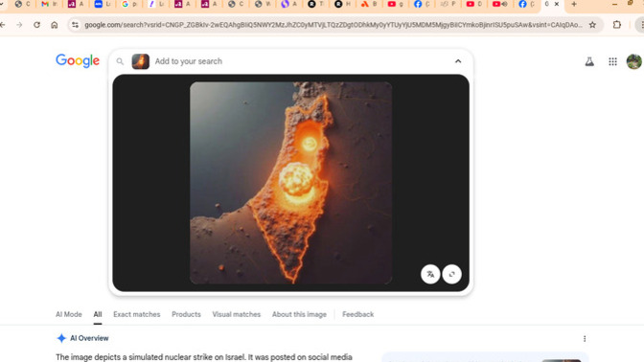
Task: Reload the current page
Action: [37, 25]
